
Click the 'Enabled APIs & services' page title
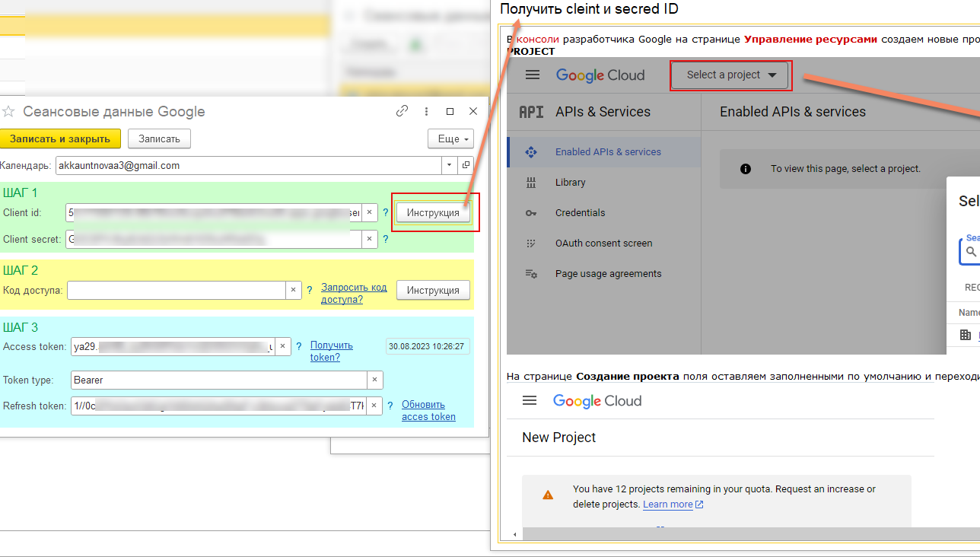793,112
